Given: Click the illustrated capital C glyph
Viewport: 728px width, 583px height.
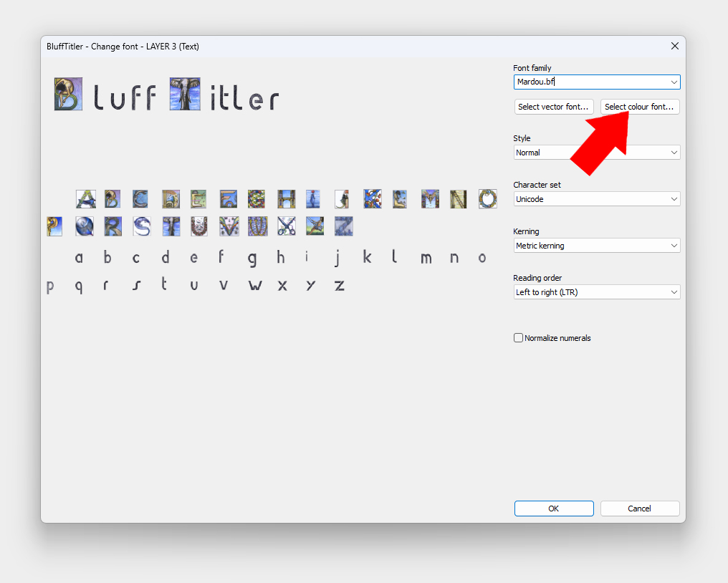Looking at the screenshot, I should [140, 199].
